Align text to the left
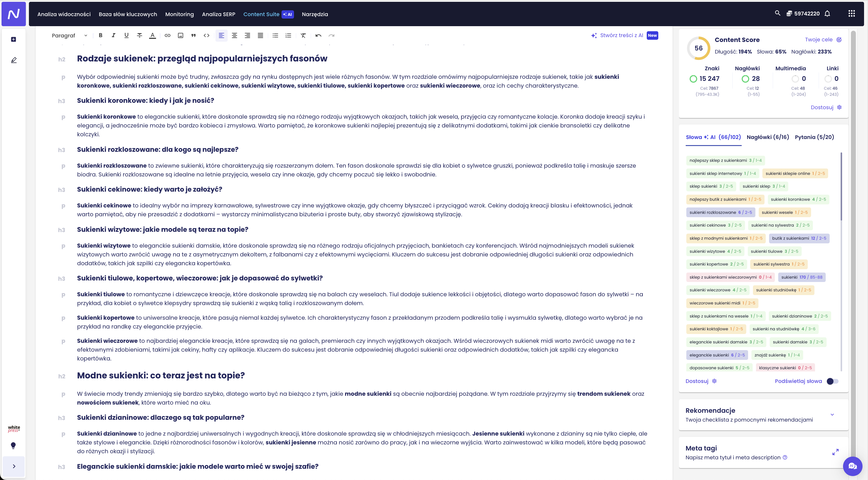 pos(221,35)
